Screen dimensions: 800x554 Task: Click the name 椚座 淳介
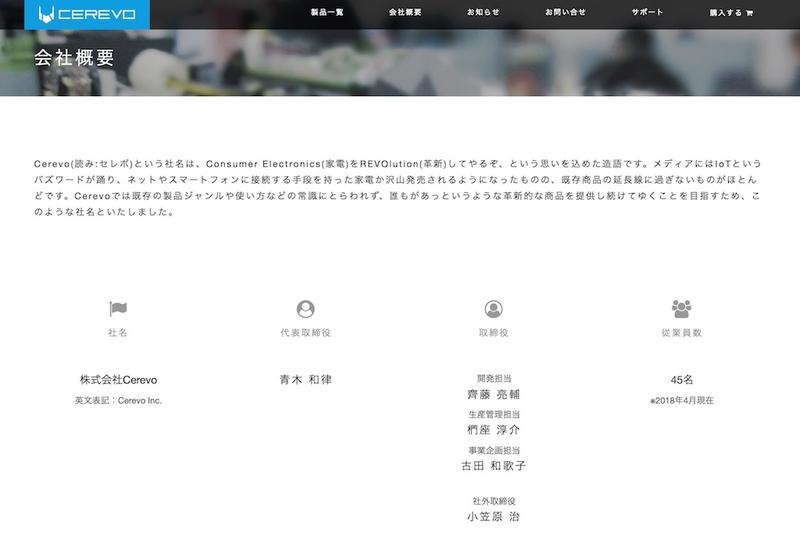pyautogui.click(x=493, y=430)
